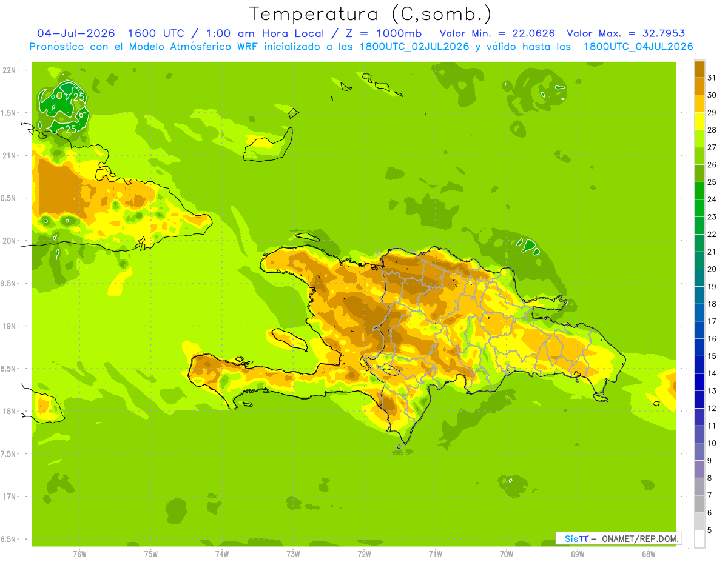Click the "76W" longitude axis label
728x562 pixels.
pyautogui.click(x=79, y=554)
